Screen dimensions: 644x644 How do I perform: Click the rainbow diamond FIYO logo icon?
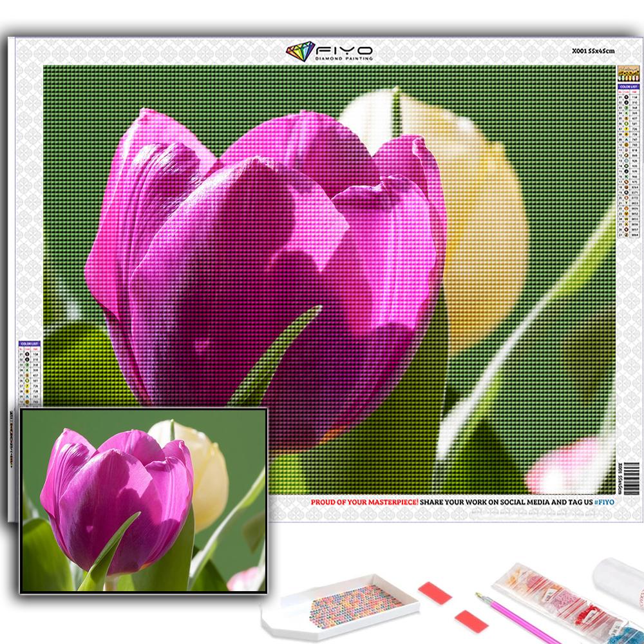point(300,52)
